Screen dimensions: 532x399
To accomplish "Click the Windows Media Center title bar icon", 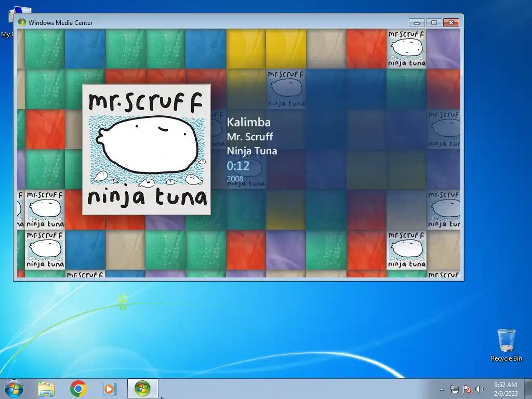I will coord(22,22).
